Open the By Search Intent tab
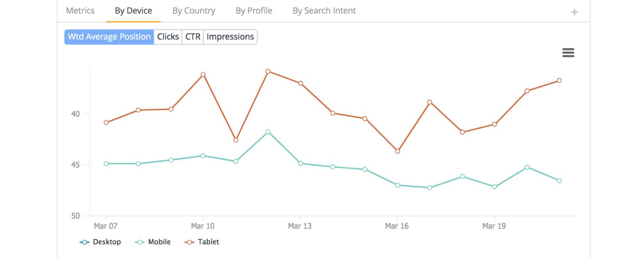The width and height of the screenshot is (644, 258). pyautogui.click(x=324, y=10)
